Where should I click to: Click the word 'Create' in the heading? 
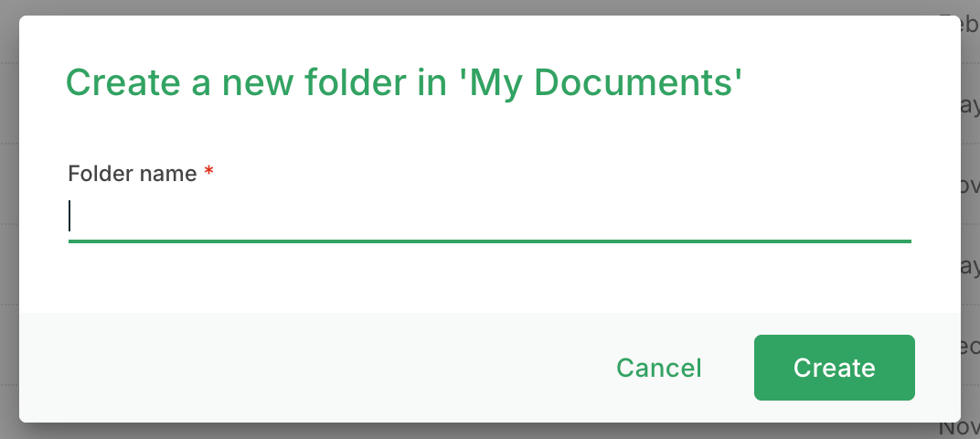click(x=120, y=82)
